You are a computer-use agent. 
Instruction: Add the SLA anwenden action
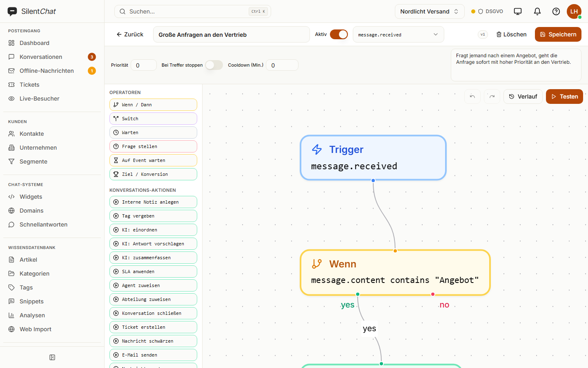[153, 272]
